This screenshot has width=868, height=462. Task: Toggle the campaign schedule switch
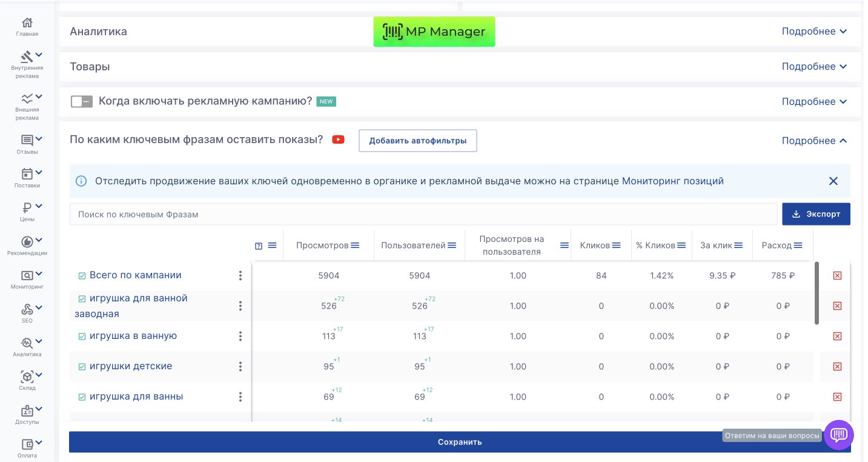81,101
